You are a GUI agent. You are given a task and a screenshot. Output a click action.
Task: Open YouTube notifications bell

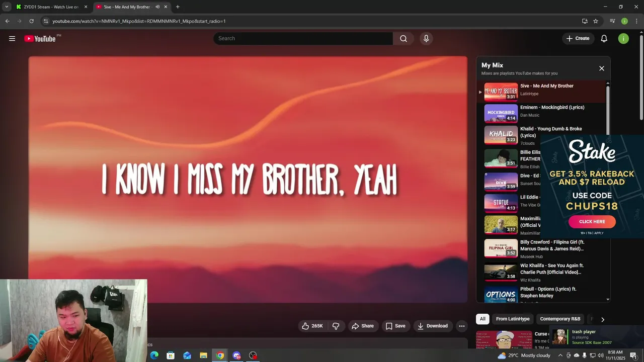(x=604, y=39)
